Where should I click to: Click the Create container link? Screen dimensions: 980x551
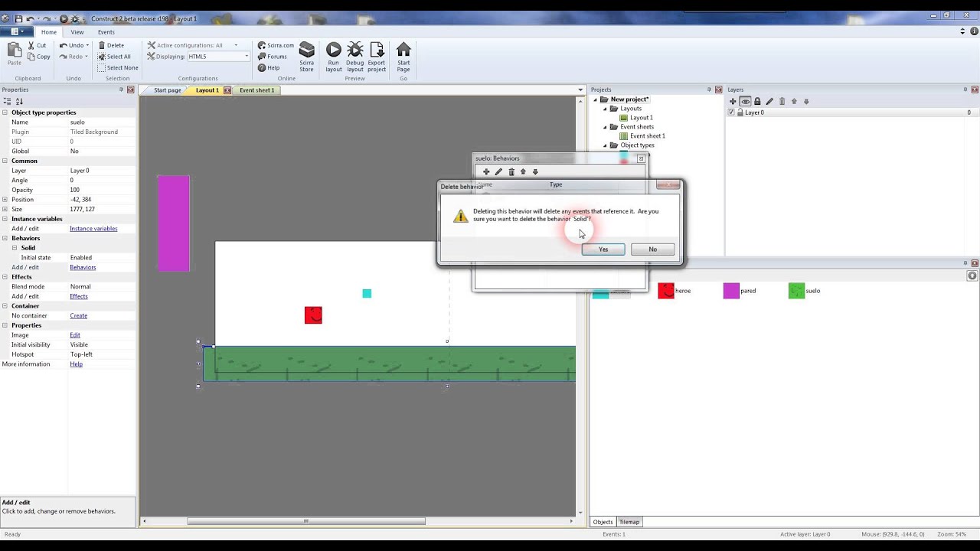point(79,315)
